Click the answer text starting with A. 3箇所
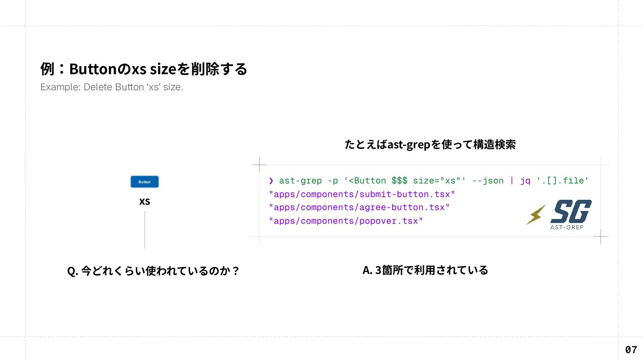This screenshot has width=644, height=362. 425,270
